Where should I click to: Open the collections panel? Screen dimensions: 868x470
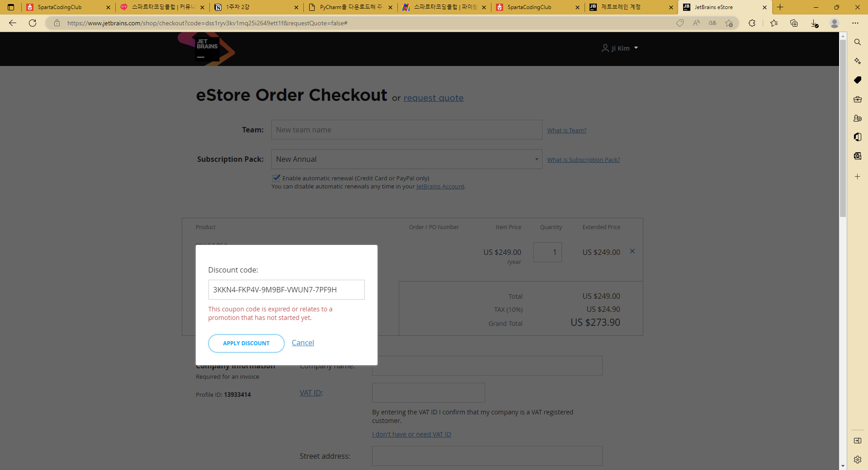click(794, 23)
